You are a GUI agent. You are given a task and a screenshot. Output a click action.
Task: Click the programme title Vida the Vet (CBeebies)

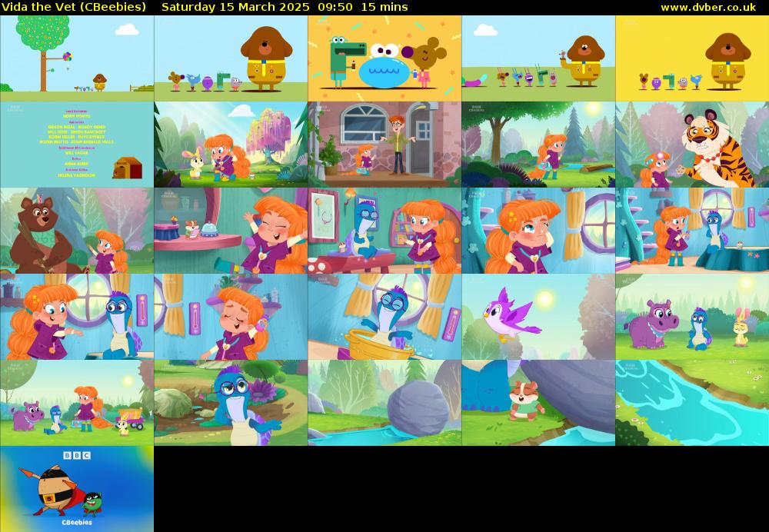(73, 7)
